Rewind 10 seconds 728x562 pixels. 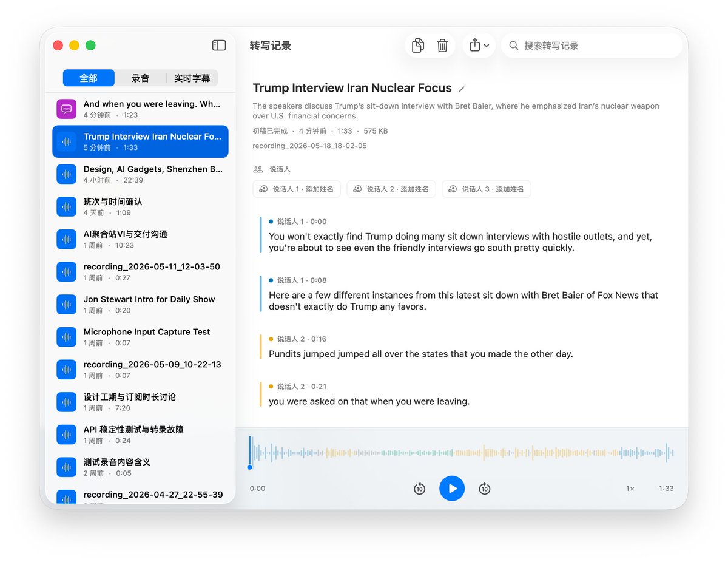pyautogui.click(x=419, y=489)
